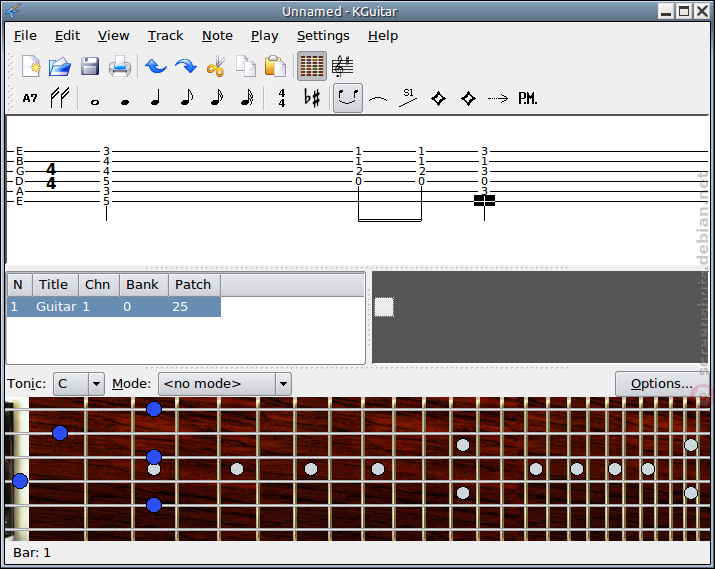Undo the last action
Viewport: 715px width, 569px height.
pos(156,67)
